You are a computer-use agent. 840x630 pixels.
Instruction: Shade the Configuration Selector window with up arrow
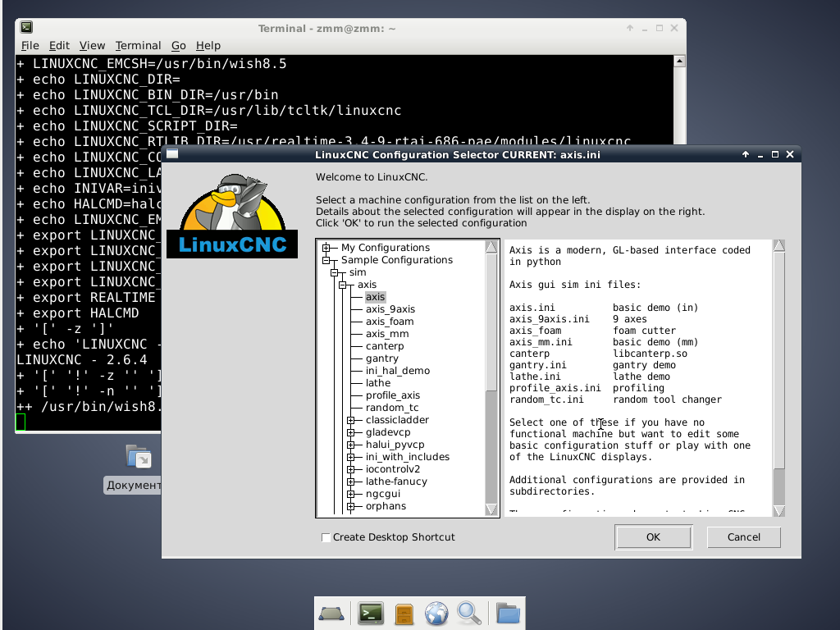[746, 154]
